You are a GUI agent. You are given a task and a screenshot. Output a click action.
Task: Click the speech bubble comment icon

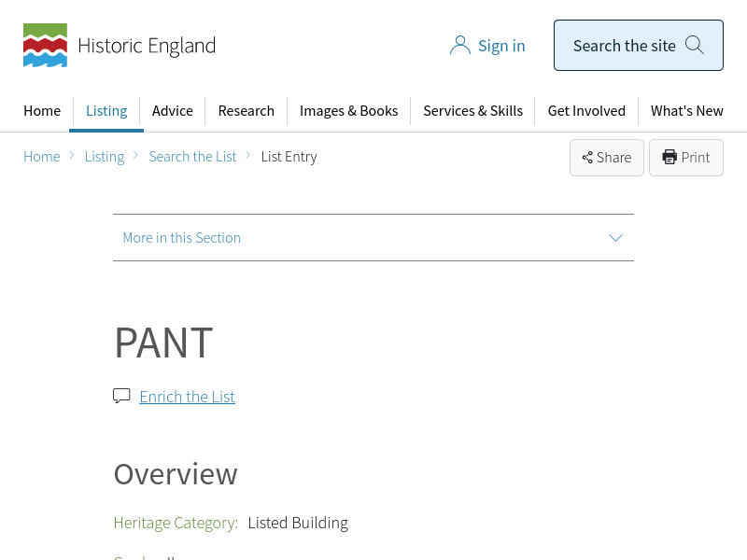[x=121, y=396]
